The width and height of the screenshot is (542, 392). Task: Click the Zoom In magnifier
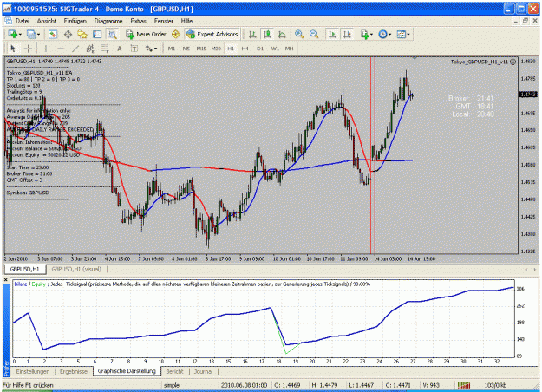click(x=299, y=34)
